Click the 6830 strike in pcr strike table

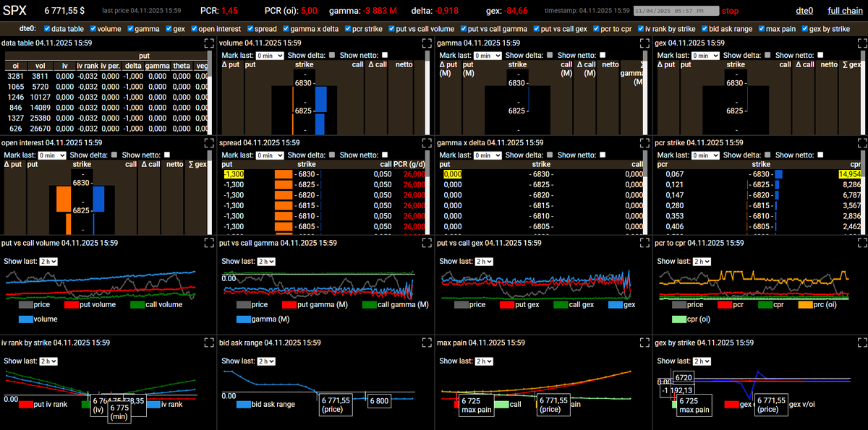pos(760,174)
